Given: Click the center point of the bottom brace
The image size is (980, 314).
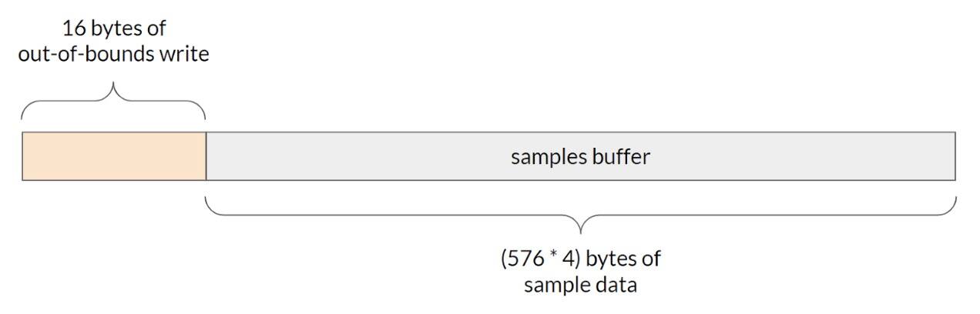Looking at the screenshot, I should coord(580,228).
